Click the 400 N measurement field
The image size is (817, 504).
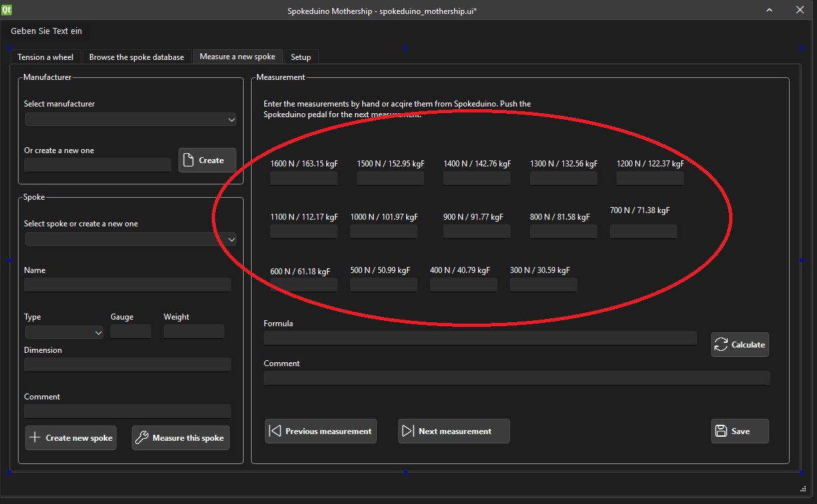pyautogui.click(x=463, y=285)
